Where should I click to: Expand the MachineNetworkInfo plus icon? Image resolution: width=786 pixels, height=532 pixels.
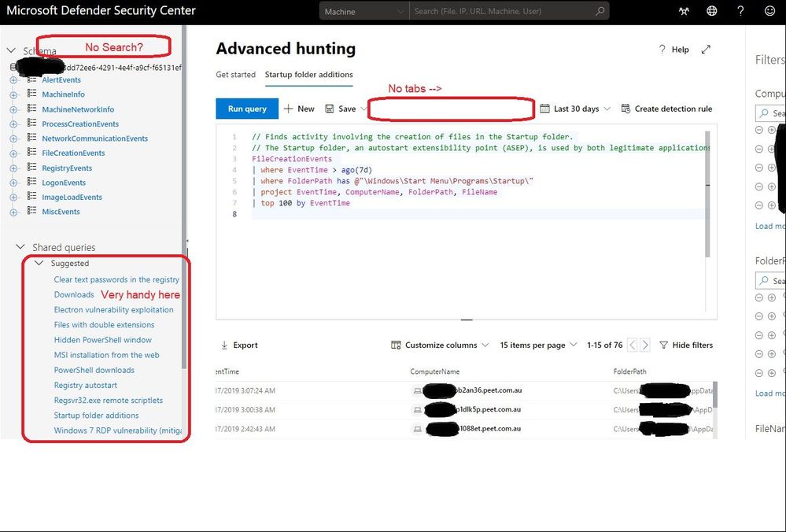13,110
